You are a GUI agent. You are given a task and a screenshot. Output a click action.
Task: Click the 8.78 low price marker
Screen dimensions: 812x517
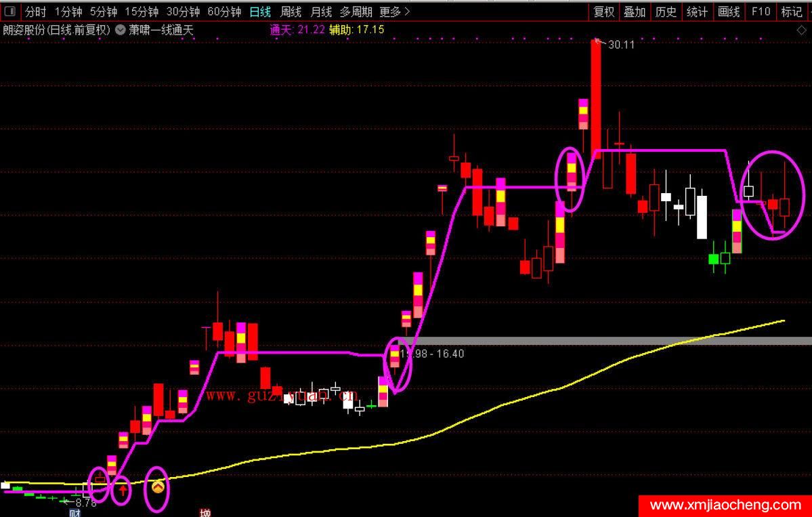[x=85, y=503]
